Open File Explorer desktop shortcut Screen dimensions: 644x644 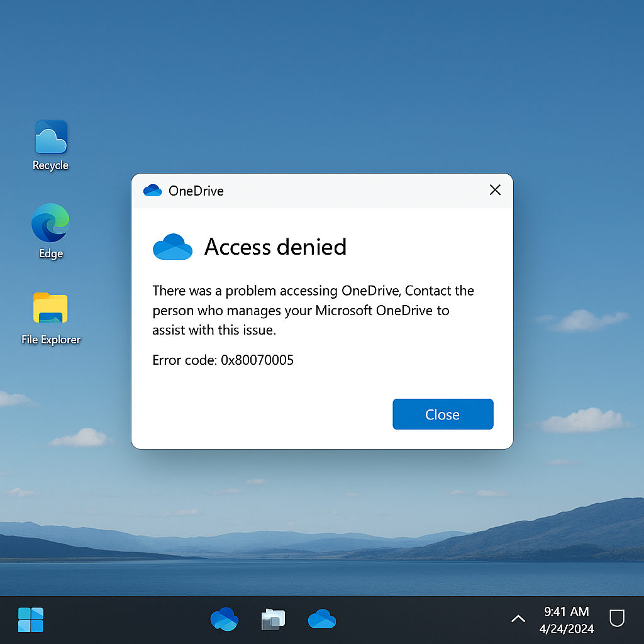pyautogui.click(x=51, y=319)
